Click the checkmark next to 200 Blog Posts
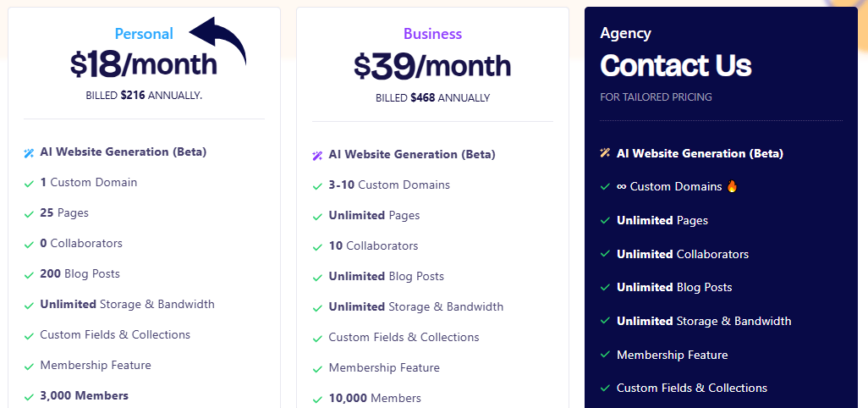Viewport: 868px width, 408px height. 29,274
